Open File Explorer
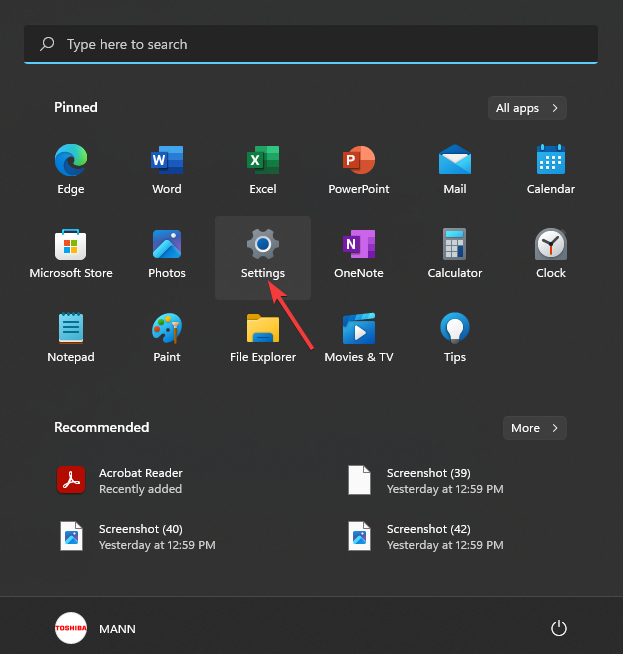The width and height of the screenshot is (623, 654). point(263,338)
